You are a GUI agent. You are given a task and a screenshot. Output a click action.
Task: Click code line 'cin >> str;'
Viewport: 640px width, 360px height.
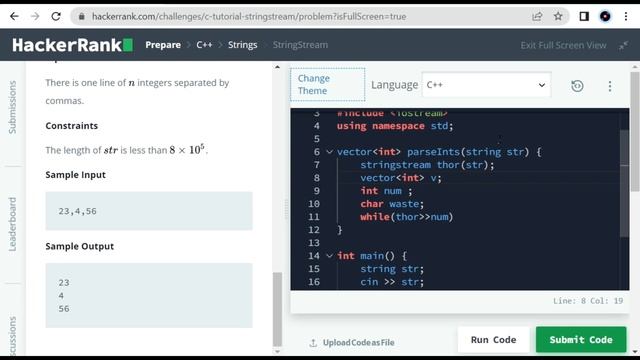(x=392, y=282)
